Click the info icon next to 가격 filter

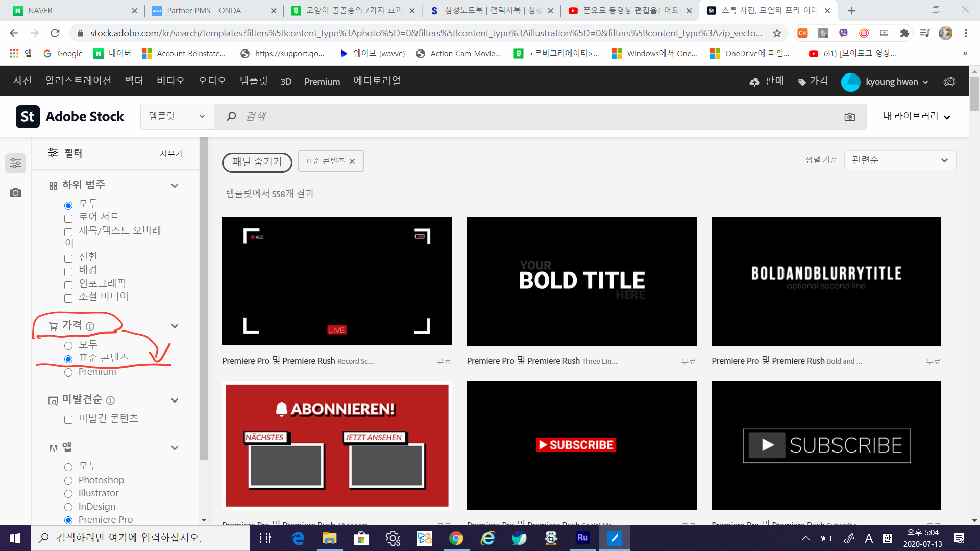pos(90,326)
